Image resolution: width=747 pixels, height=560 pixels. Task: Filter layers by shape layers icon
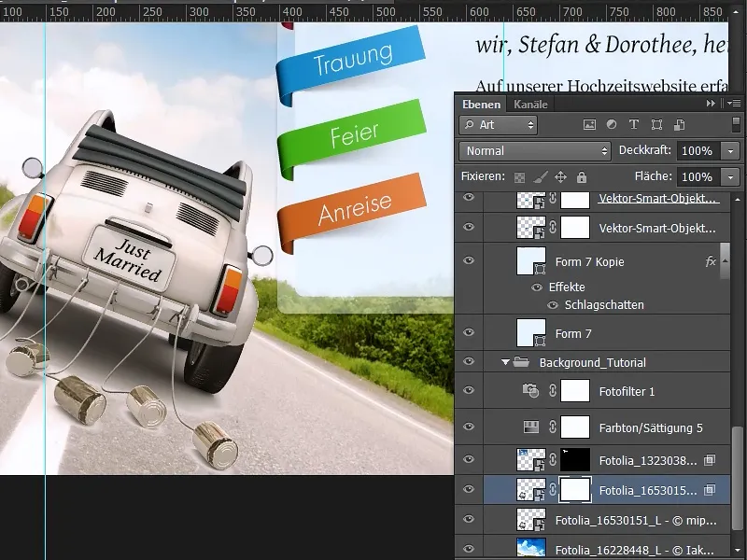tap(656, 125)
